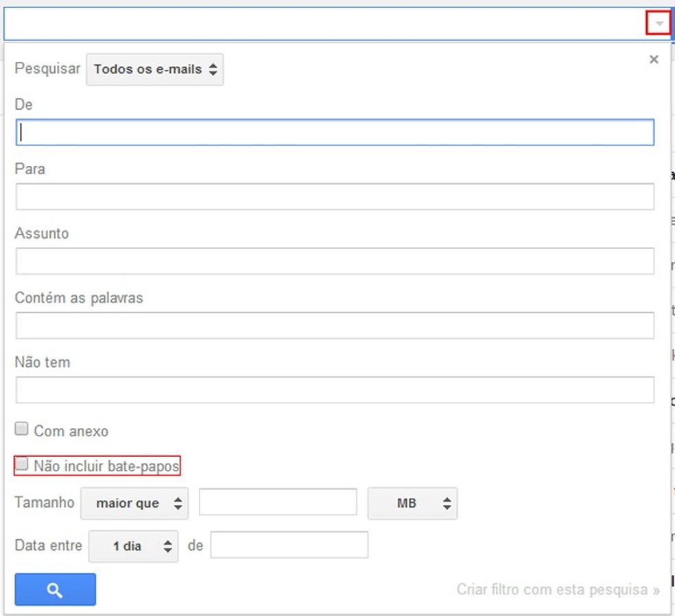Open the 'MB' size unit dropdown

(412, 504)
